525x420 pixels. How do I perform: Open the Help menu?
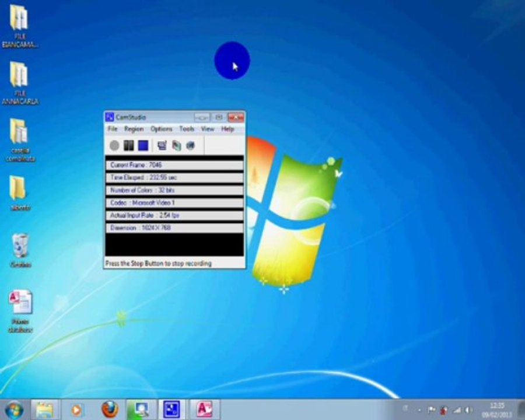point(228,129)
